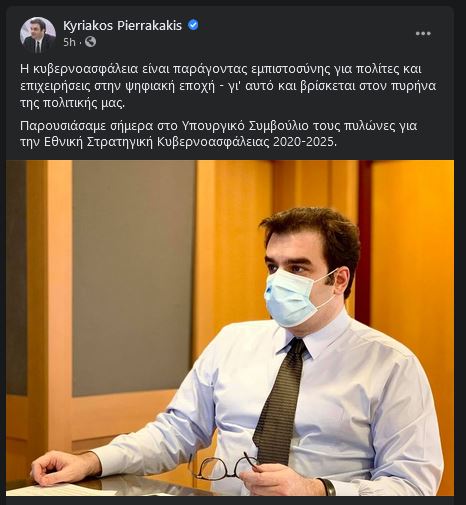Click the blue verified badge icon
466x505 pixels.
193,25
